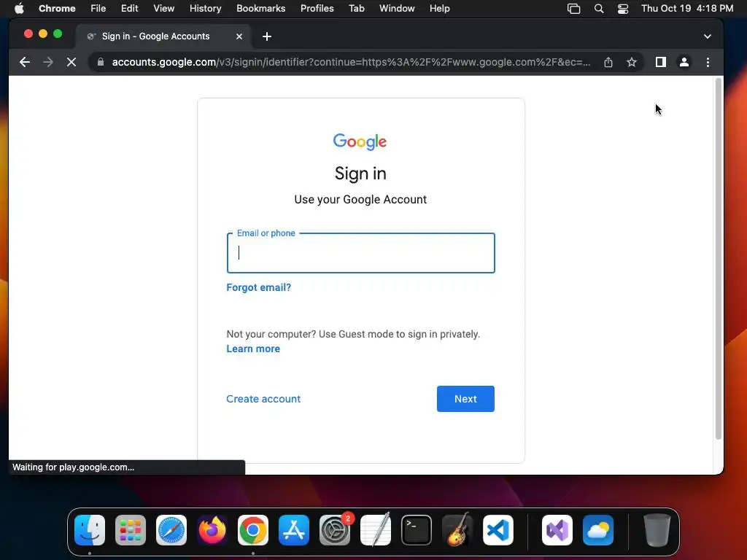Open the Chrome three-dot menu
Viewport: 747px width, 560px height.
coord(708,62)
